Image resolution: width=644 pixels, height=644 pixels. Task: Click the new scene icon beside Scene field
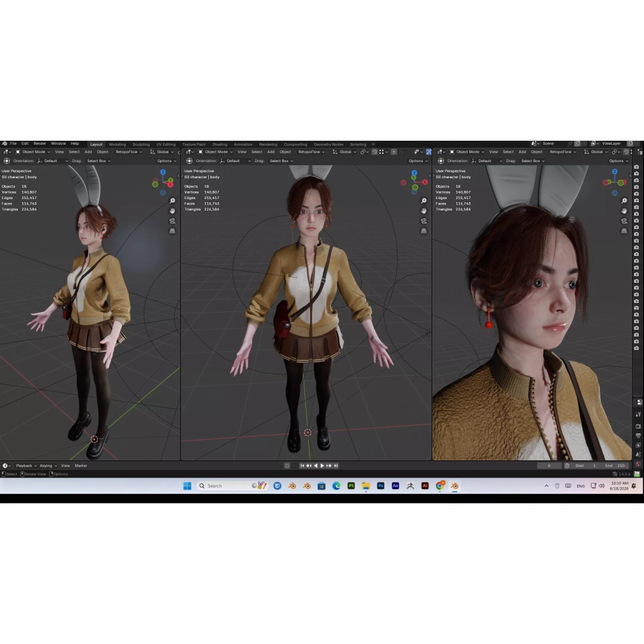pyautogui.click(x=577, y=144)
